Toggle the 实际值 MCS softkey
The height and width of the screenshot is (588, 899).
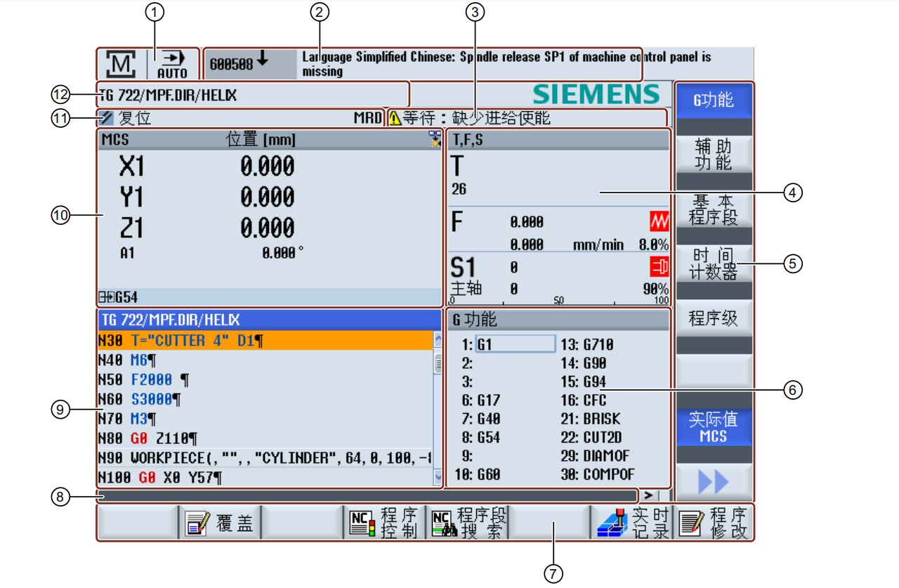[x=713, y=427]
